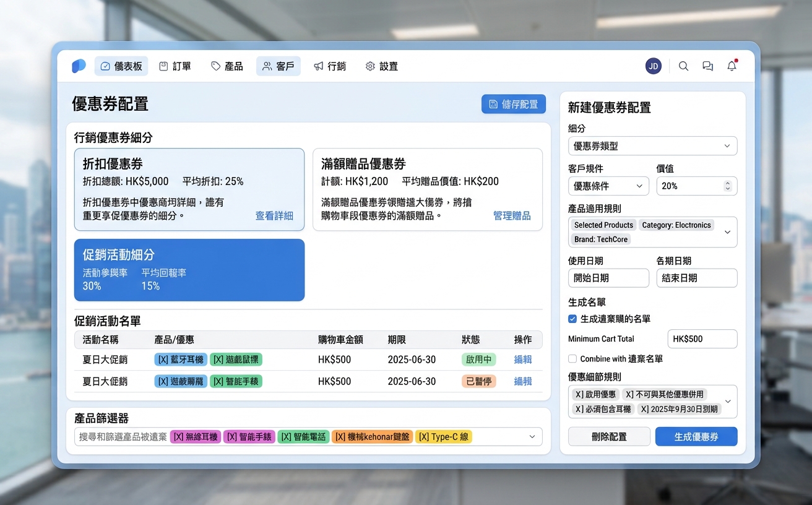Open the 設置 settings tab
This screenshot has width=812, height=505.
click(x=382, y=66)
